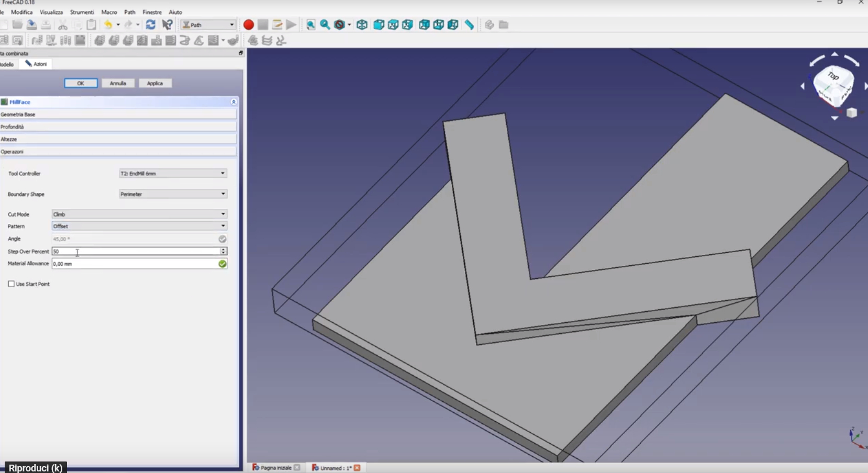Click the fit selection magnifier icon
This screenshot has width=868, height=473.
tap(325, 25)
